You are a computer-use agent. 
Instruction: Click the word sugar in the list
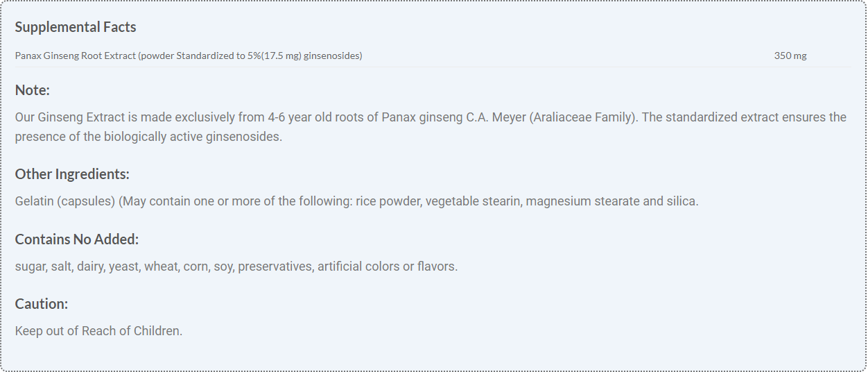tap(31, 267)
